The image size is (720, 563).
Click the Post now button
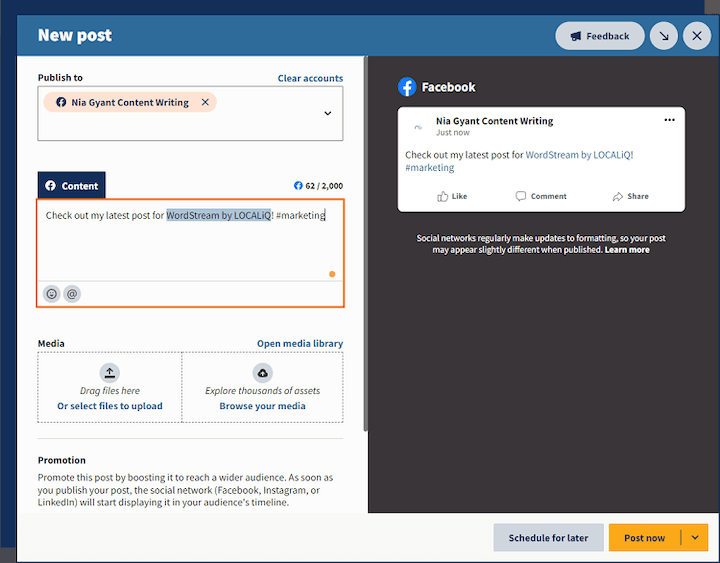(x=644, y=537)
